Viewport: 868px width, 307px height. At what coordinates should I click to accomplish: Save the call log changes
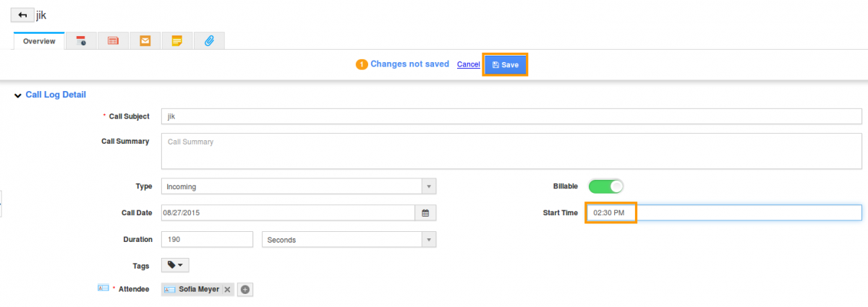click(x=506, y=64)
